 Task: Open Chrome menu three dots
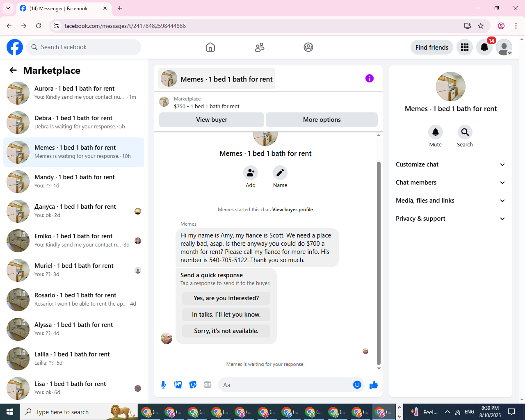click(516, 26)
